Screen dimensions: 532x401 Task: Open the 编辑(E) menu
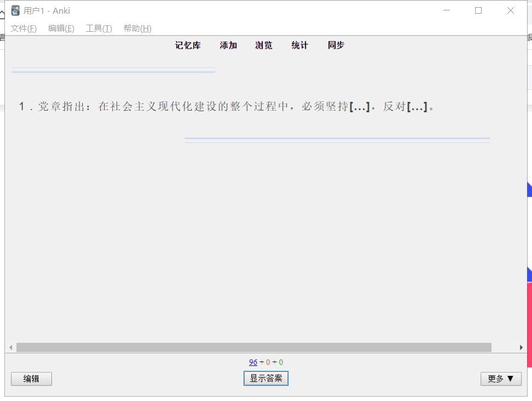(61, 28)
